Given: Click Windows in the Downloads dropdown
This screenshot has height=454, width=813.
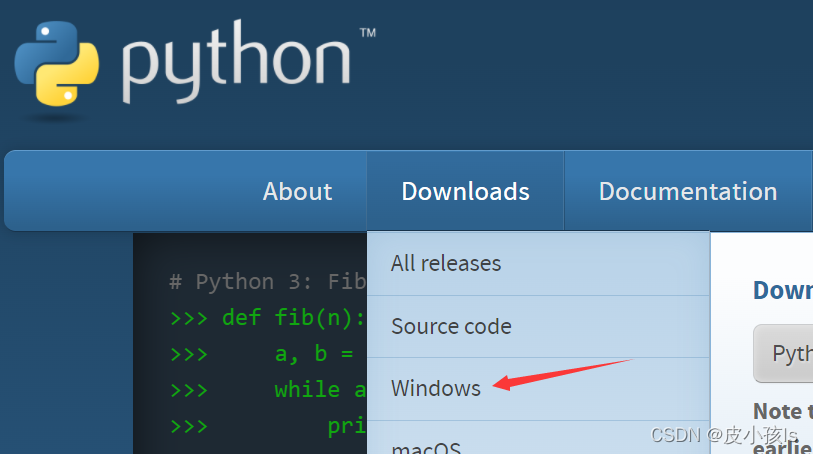Looking at the screenshot, I should click(436, 388).
